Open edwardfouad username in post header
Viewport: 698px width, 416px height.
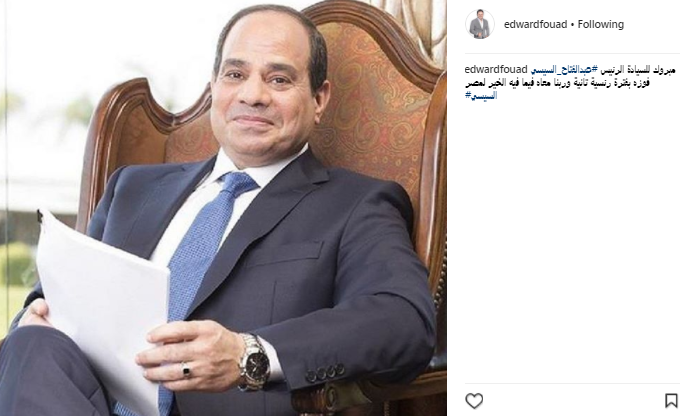coord(535,24)
